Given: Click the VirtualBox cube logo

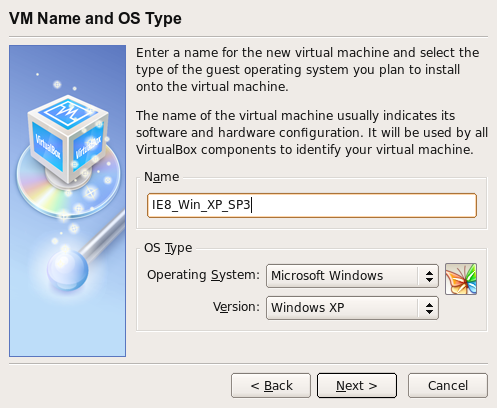Looking at the screenshot, I should [68, 138].
